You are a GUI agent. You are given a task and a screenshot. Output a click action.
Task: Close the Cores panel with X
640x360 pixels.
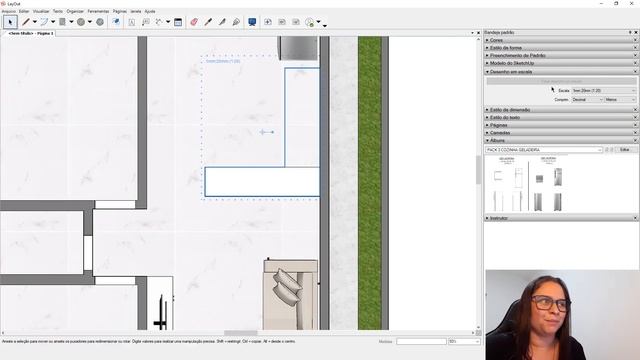[x=635, y=40]
